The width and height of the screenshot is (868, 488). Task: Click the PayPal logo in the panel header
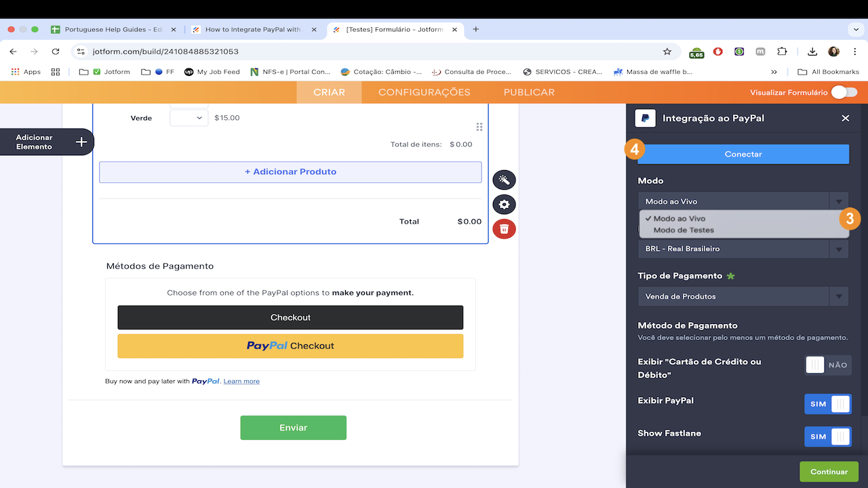645,118
